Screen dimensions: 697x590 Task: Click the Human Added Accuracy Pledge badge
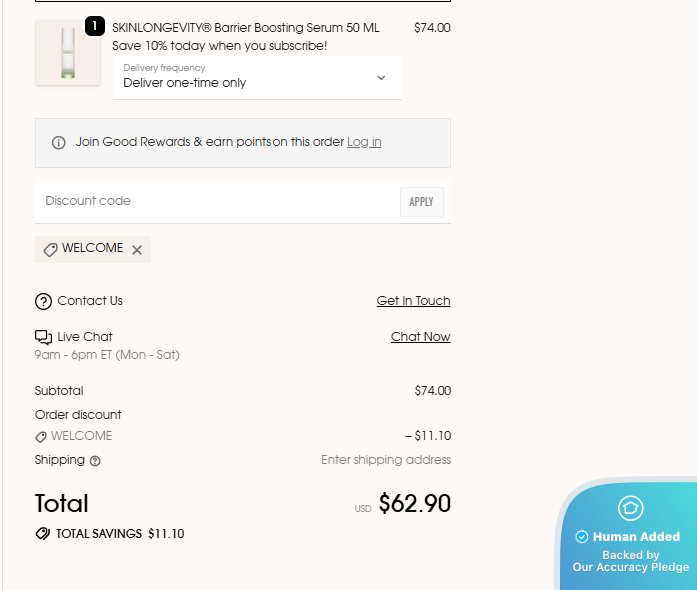pyautogui.click(x=627, y=534)
